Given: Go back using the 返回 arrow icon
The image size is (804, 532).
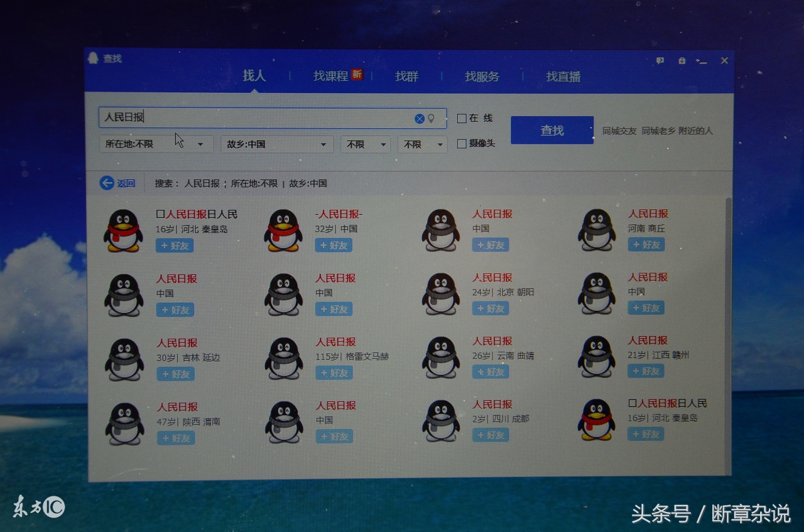Looking at the screenshot, I should tap(107, 182).
